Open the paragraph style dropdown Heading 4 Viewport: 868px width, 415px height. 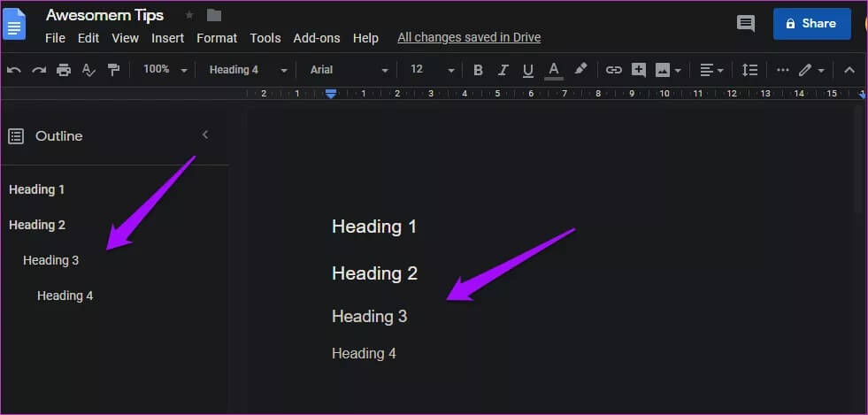pos(249,70)
